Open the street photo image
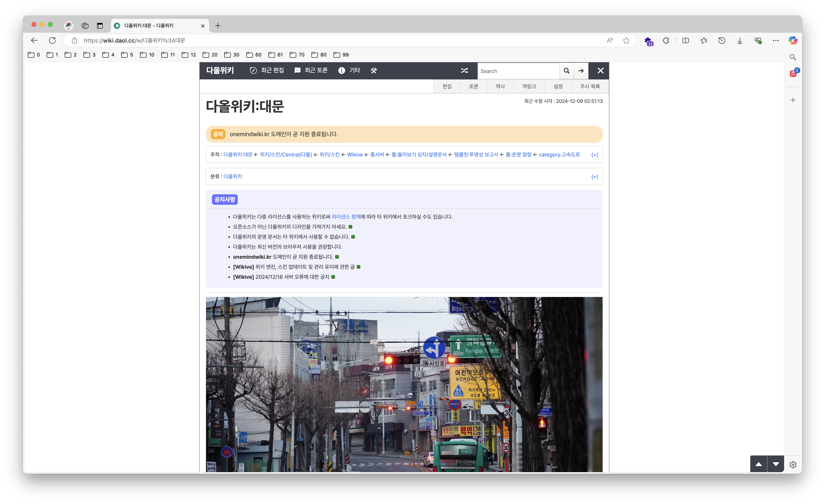 404,384
